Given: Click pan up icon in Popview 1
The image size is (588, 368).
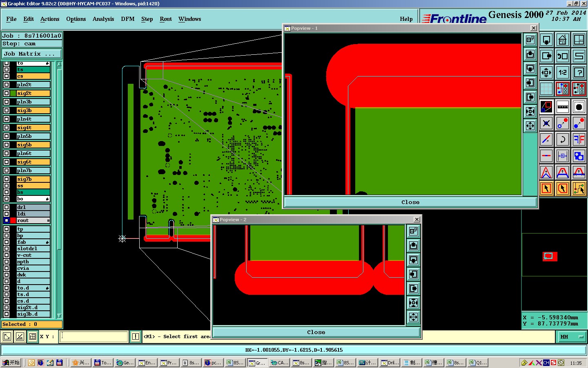Looking at the screenshot, I should pyautogui.click(x=530, y=54).
